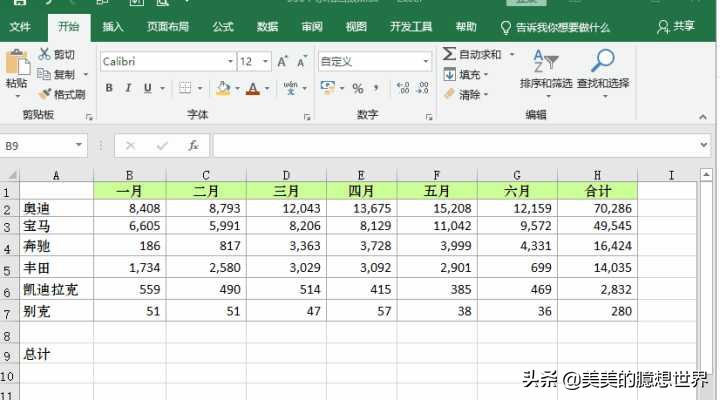Open the Font group dialog launcher
This screenshot has height=400, width=720.
click(x=307, y=117)
